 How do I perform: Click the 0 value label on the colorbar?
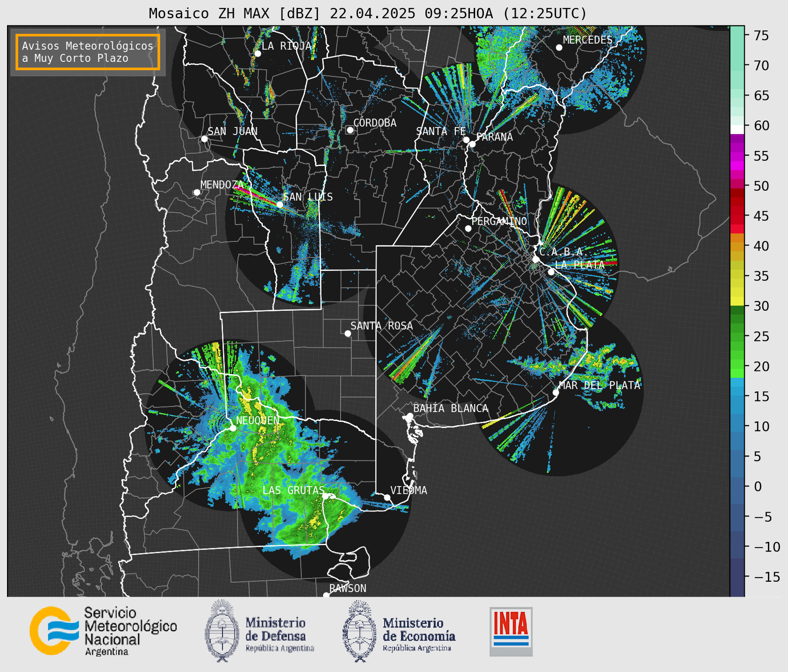click(x=757, y=486)
